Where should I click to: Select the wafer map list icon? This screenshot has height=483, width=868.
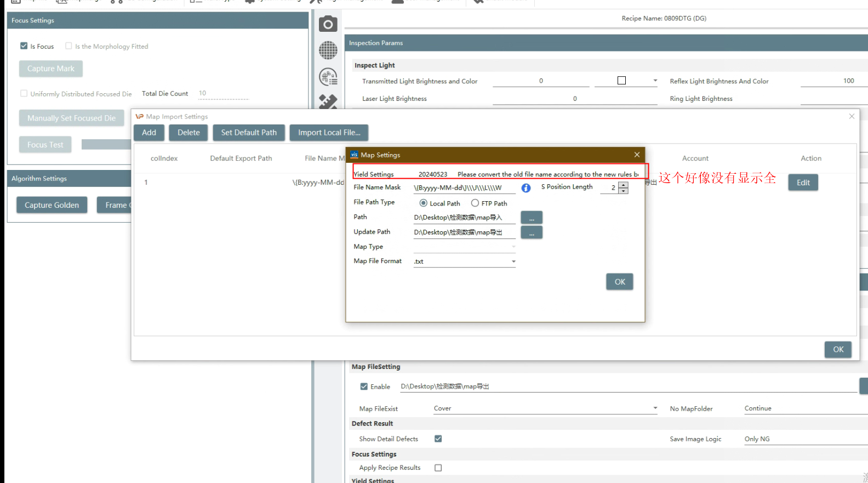tap(328, 77)
